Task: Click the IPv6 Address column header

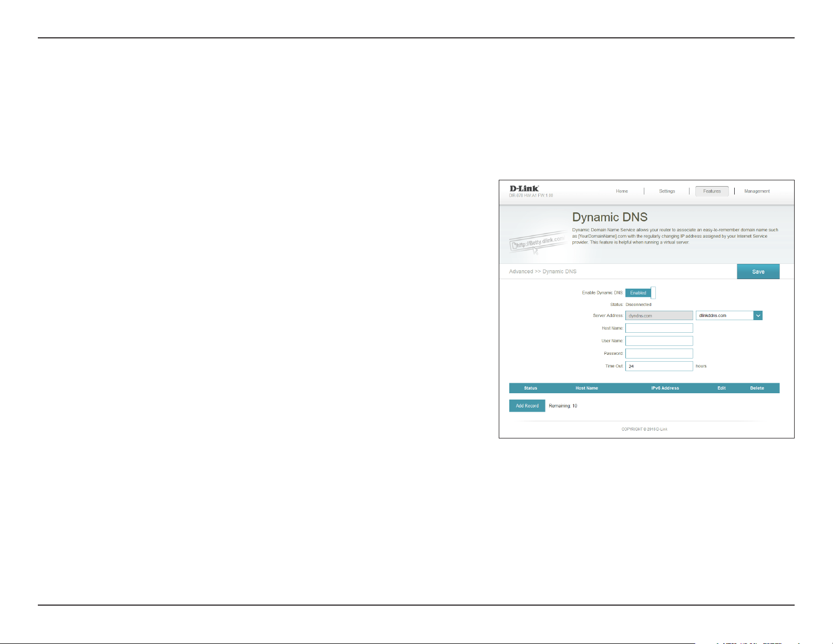Action: (665, 388)
